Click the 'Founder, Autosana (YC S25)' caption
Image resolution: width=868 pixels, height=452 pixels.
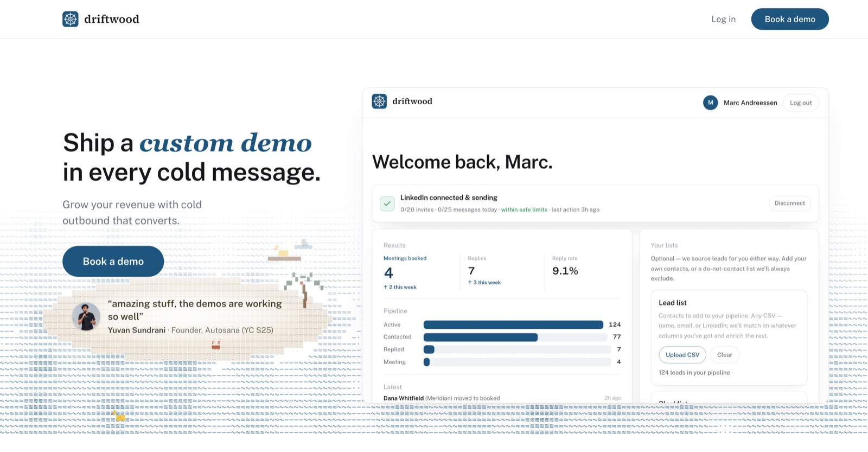[x=222, y=330]
